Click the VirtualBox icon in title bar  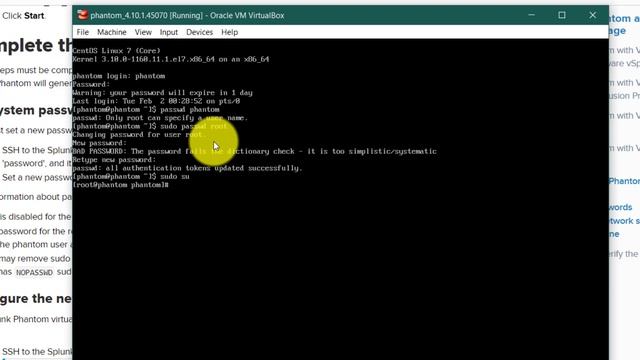(82, 15)
